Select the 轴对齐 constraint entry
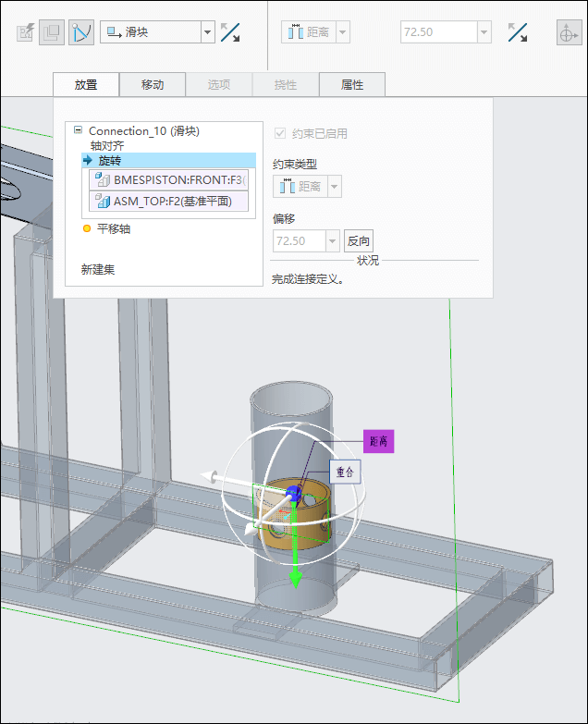 coord(107,146)
